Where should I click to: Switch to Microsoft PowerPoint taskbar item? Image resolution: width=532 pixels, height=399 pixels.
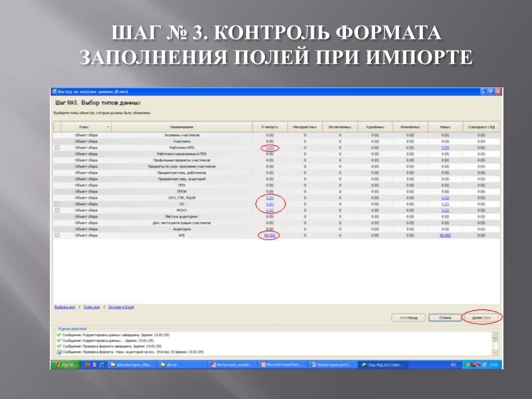pyautogui.click(x=283, y=365)
